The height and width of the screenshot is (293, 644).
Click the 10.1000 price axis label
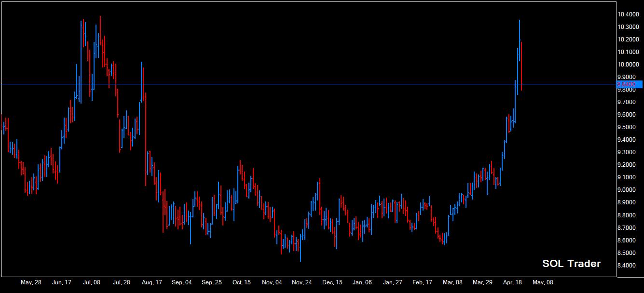click(x=628, y=52)
